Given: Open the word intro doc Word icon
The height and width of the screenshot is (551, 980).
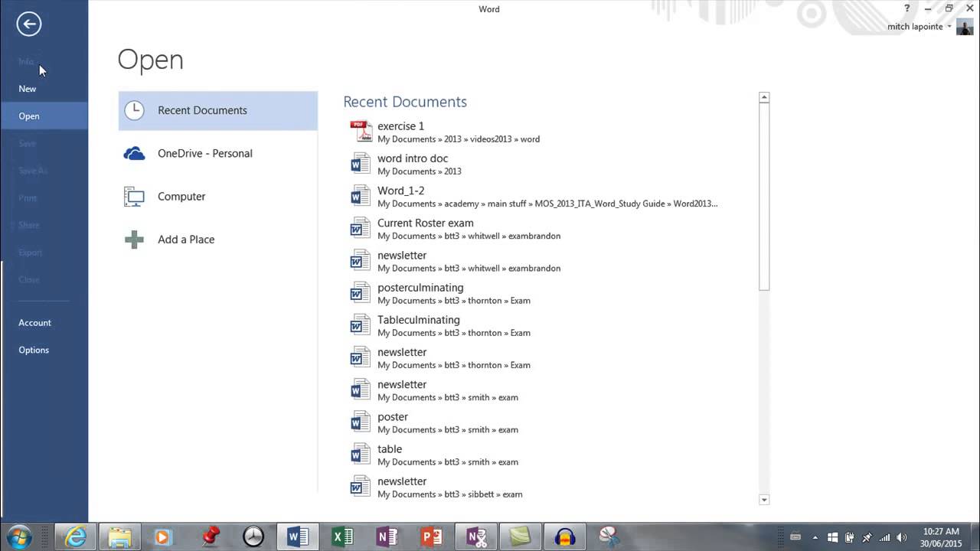Looking at the screenshot, I should point(360,164).
